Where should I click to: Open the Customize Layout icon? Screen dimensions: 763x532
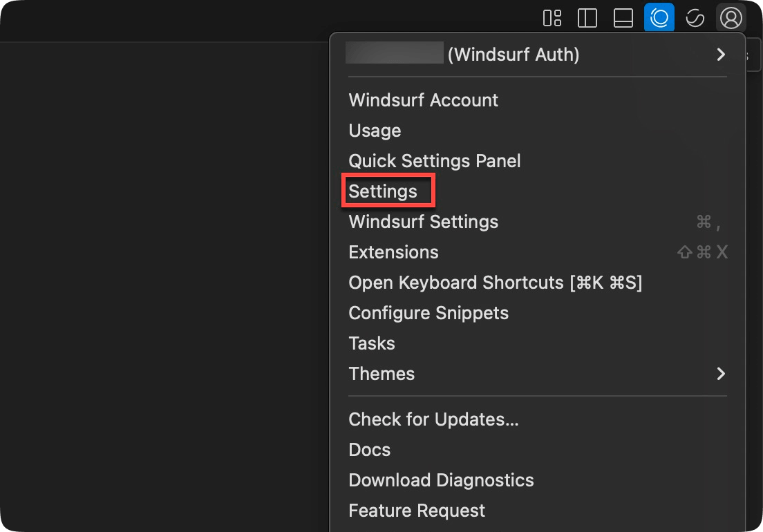pyautogui.click(x=552, y=18)
